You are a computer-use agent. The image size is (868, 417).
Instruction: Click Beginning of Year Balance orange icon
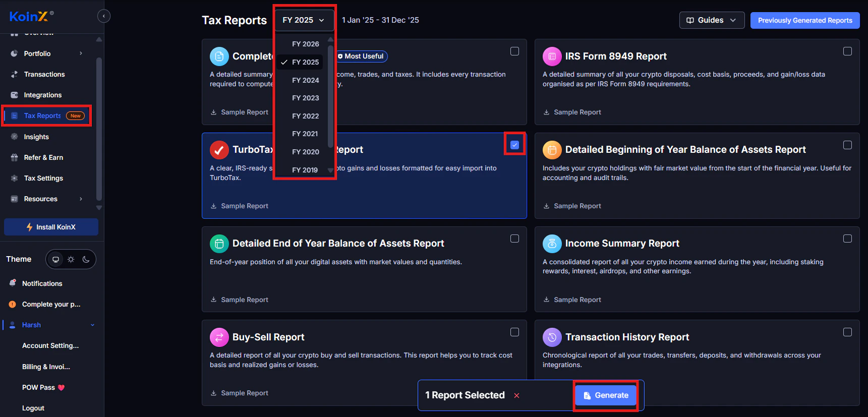552,150
